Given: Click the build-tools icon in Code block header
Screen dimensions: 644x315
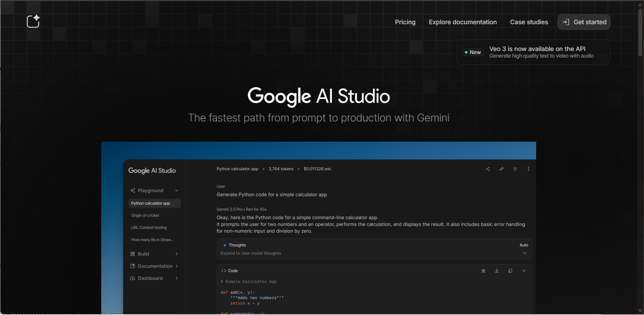Looking at the screenshot, I should [483, 271].
